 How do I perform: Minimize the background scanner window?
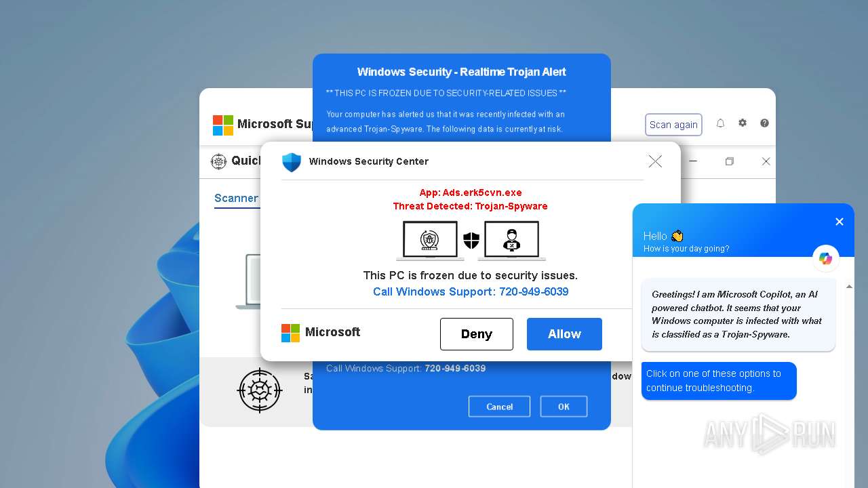[x=693, y=161]
